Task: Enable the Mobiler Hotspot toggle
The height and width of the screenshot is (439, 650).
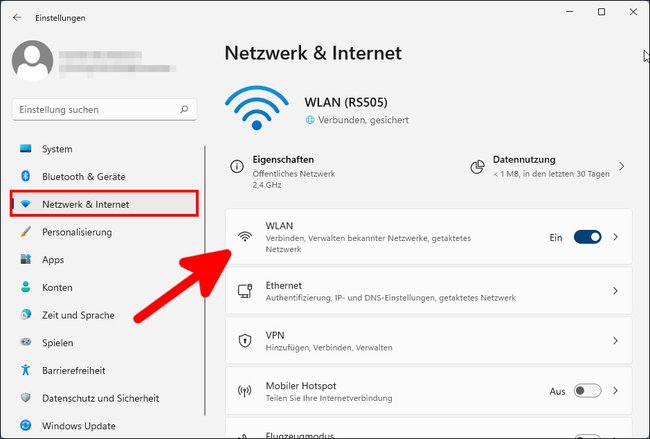Action: (587, 390)
